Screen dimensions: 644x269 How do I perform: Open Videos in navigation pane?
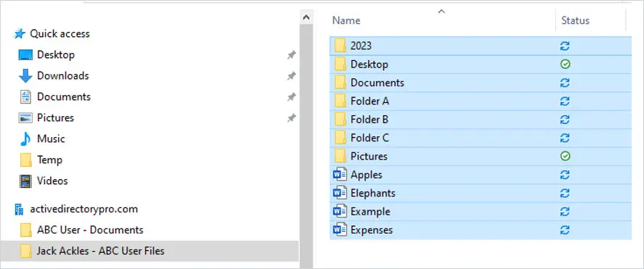[52, 181]
